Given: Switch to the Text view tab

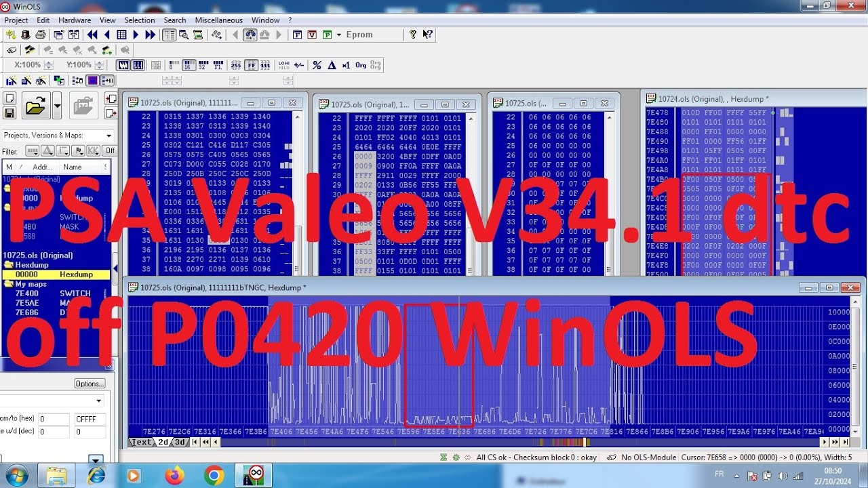Looking at the screenshot, I should pyautogui.click(x=141, y=442).
